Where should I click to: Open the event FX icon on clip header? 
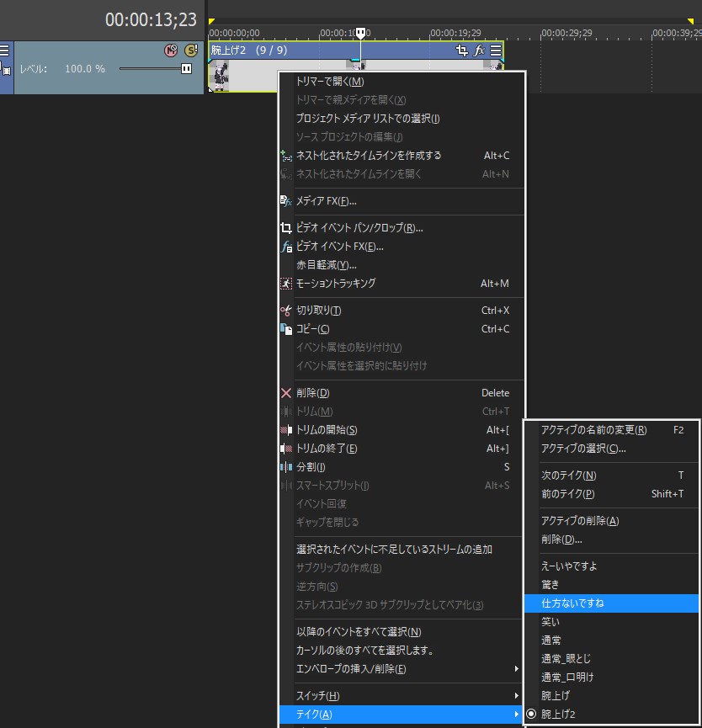pyautogui.click(x=479, y=50)
